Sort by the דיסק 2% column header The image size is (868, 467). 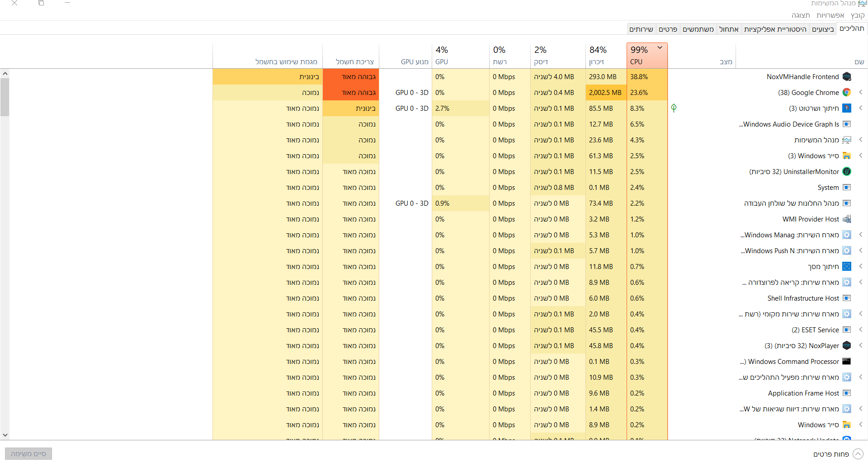[x=558, y=56]
